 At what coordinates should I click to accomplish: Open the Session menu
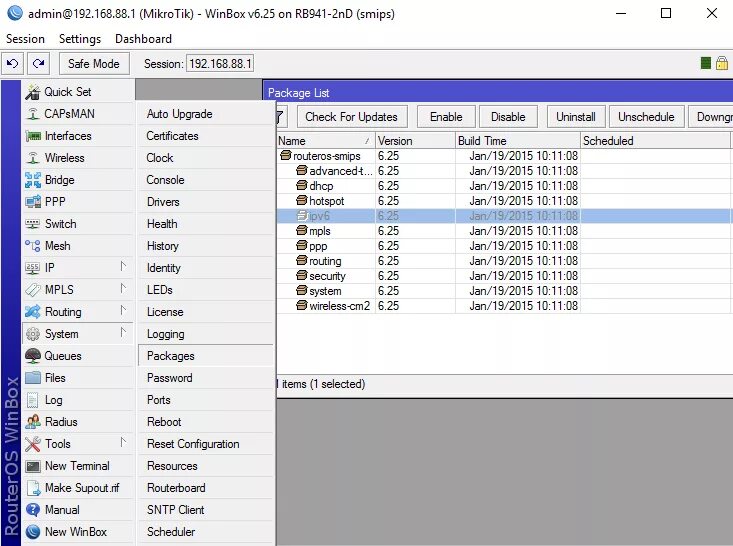(x=25, y=39)
